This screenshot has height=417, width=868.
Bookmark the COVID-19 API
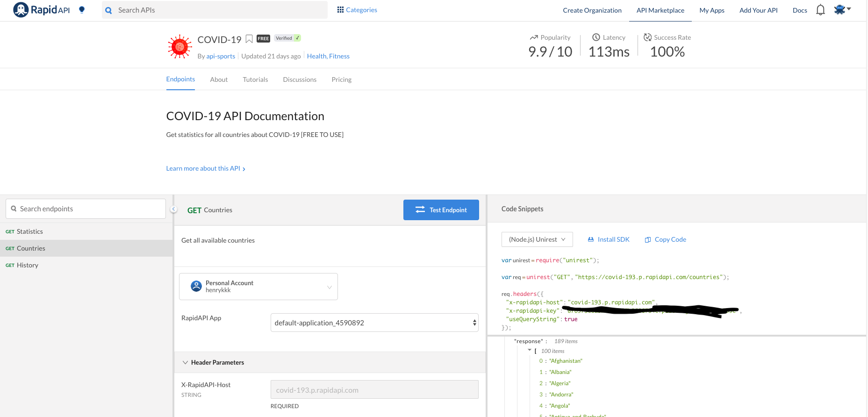(x=249, y=39)
